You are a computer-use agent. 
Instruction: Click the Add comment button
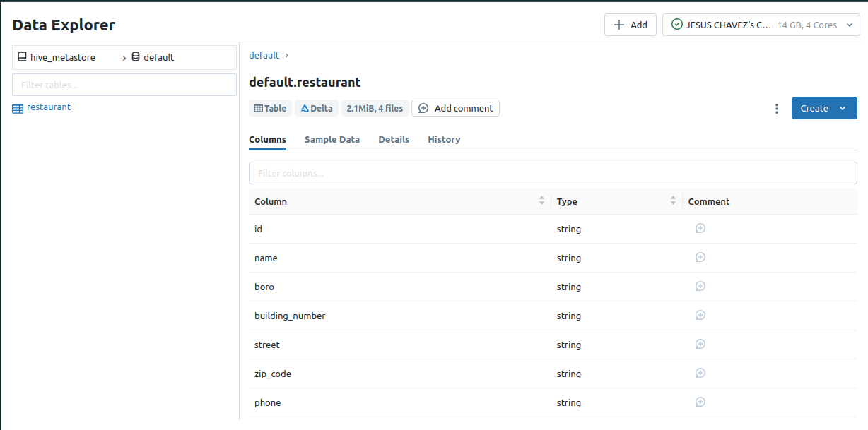tap(455, 108)
